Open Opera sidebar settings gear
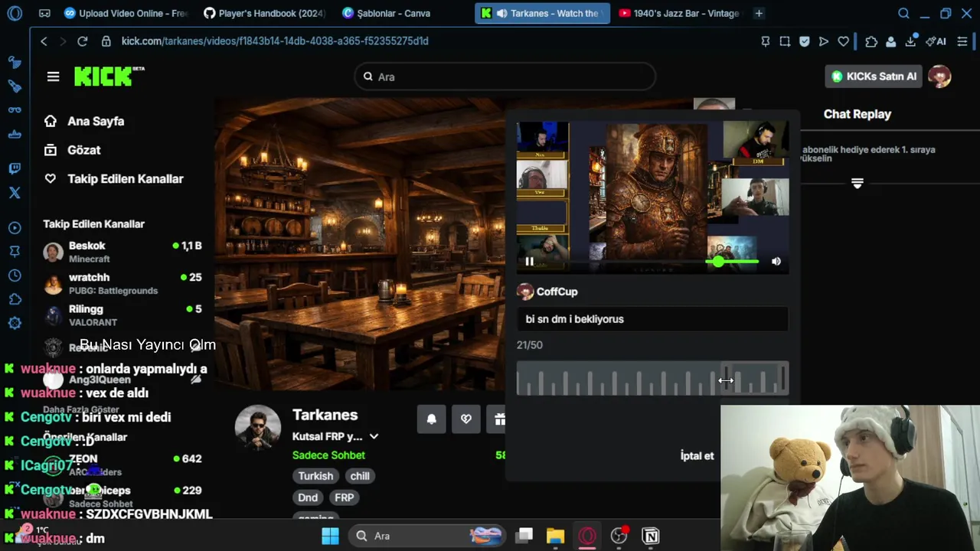The width and height of the screenshot is (980, 551). (15, 323)
